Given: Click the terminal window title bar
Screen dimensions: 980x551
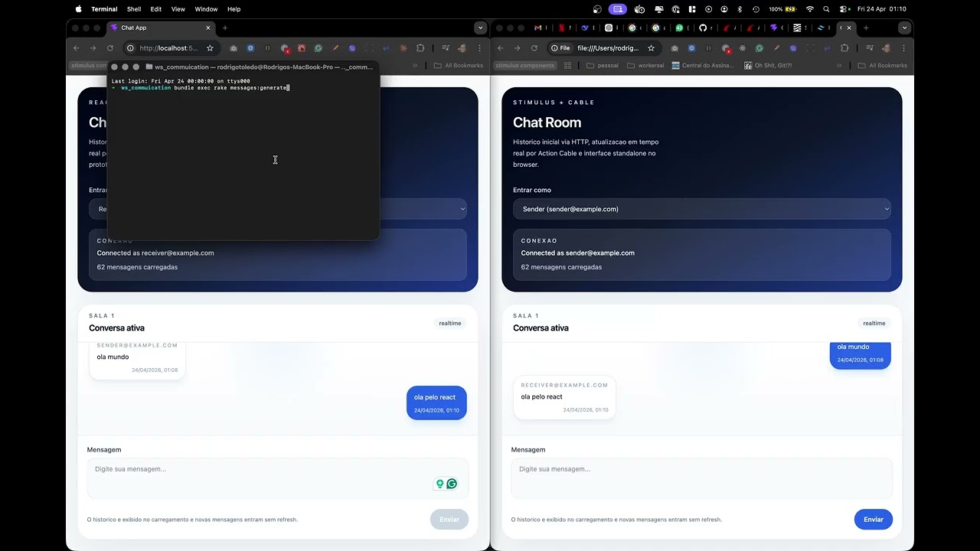Looking at the screenshot, I should 243,67.
